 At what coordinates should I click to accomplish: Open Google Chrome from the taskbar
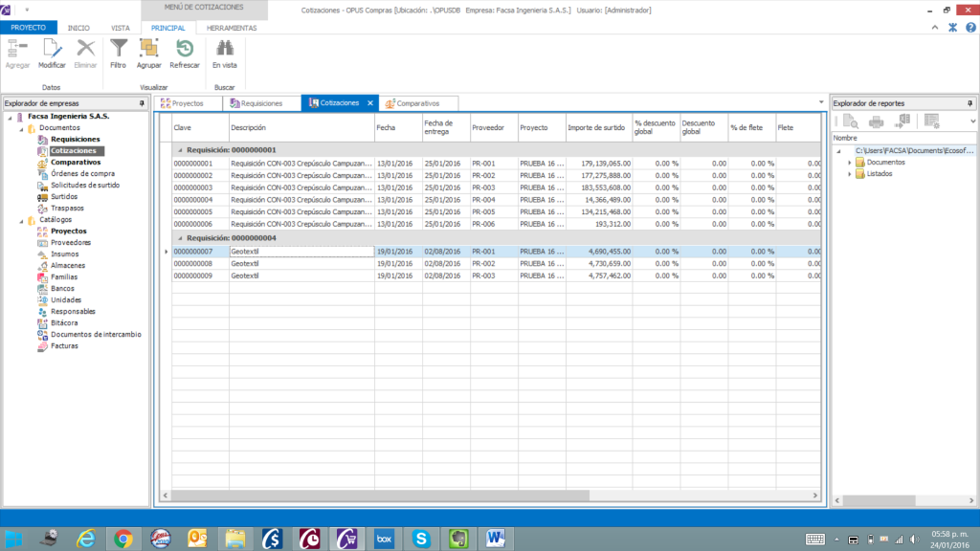click(123, 539)
